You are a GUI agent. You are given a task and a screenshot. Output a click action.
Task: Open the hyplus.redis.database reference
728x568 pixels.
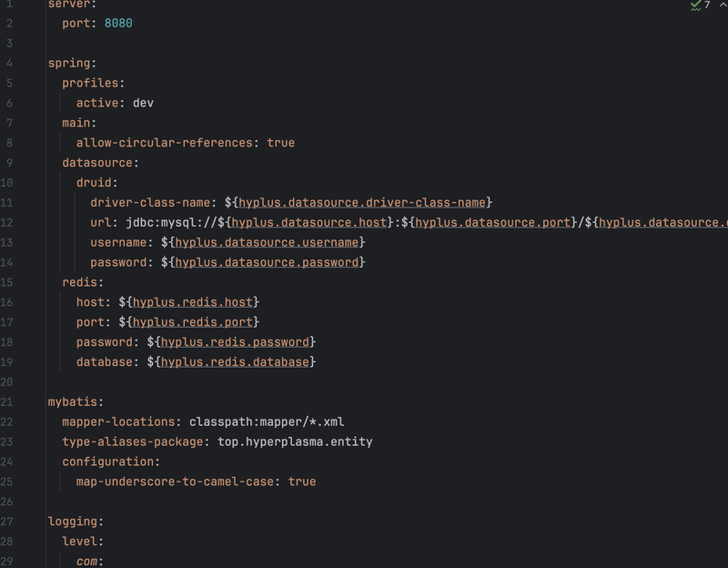click(235, 362)
